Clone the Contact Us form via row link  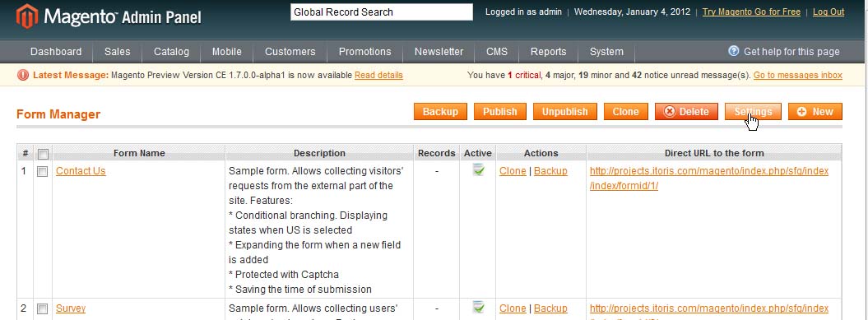click(x=513, y=170)
